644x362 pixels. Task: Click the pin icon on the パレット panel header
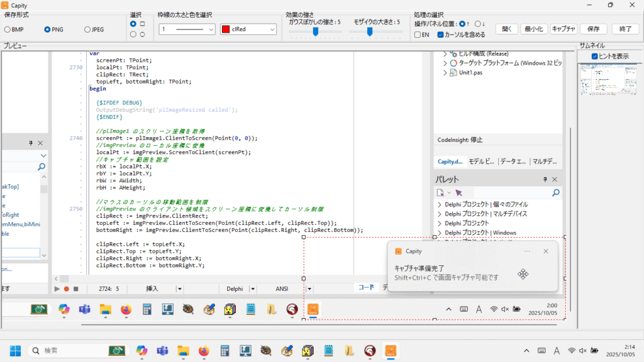545,180
